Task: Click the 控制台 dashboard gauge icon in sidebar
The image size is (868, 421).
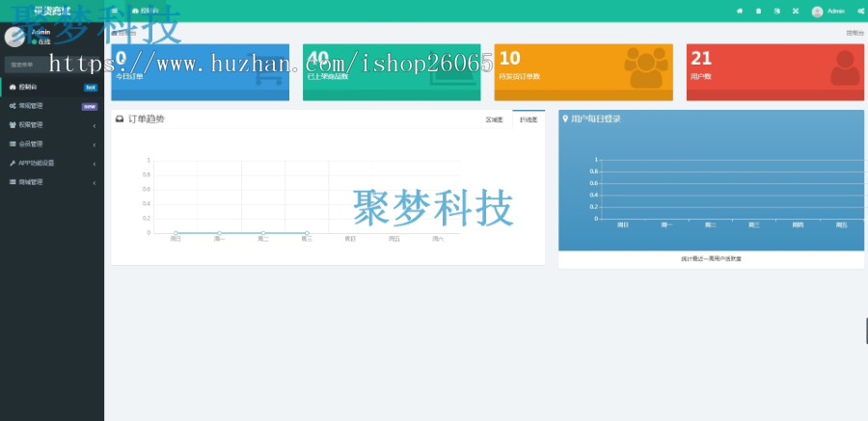Action: [13, 87]
